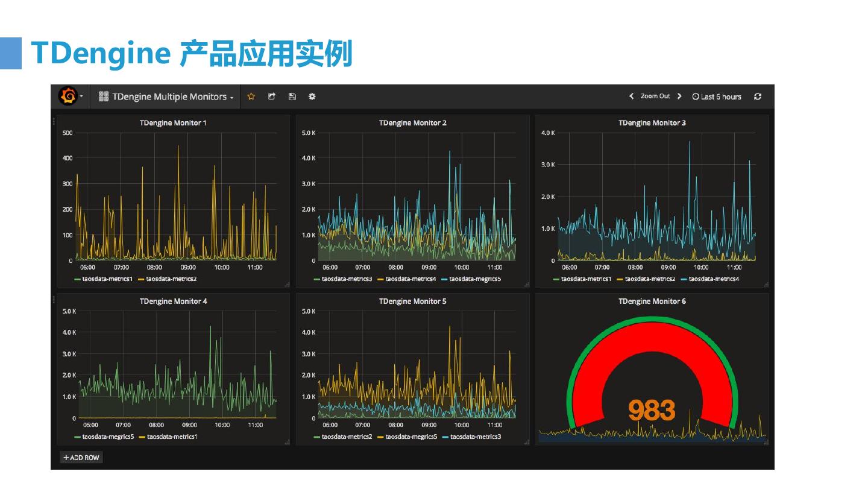Click the yellow color line for taosdata-metrics2 in Monitor 1
Image resolution: width=868 pixels, height=489 pixels.
142,279
